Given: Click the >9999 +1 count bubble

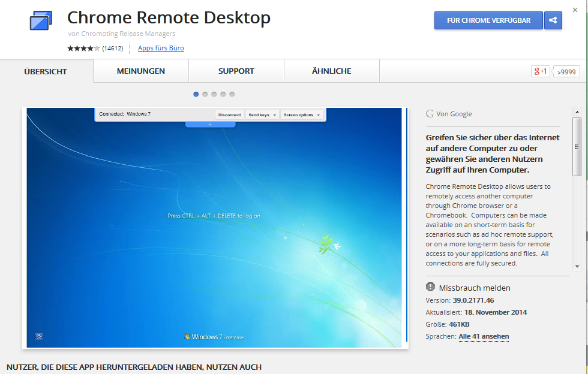Looking at the screenshot, I should [566, 71].
